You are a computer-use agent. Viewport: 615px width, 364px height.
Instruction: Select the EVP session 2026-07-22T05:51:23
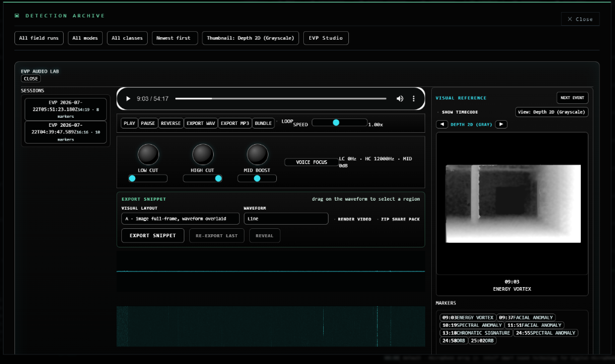[x=65, y=109]
